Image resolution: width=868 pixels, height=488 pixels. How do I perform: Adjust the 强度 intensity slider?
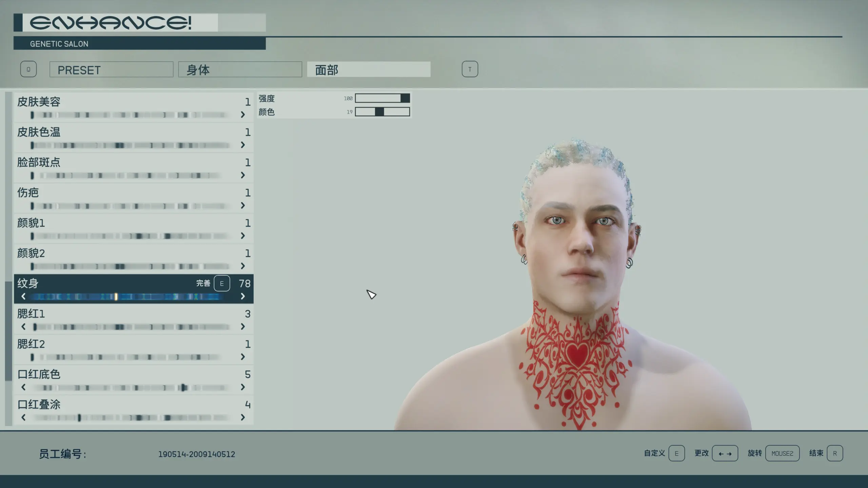[x=382, y=98]
